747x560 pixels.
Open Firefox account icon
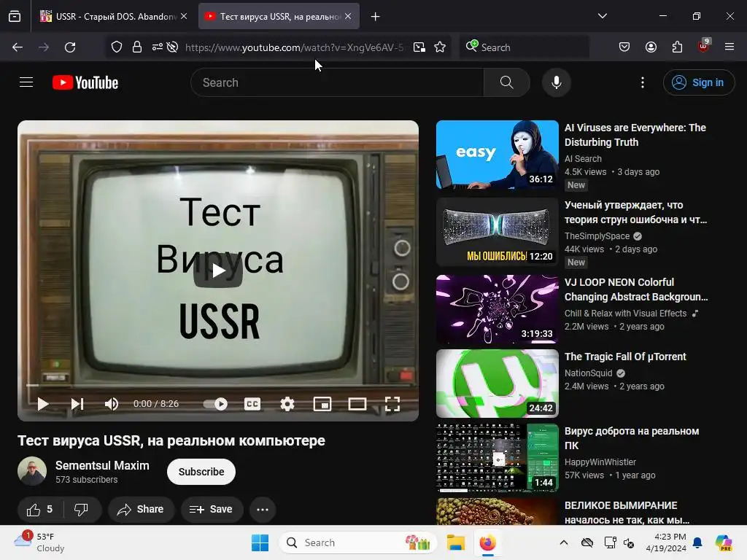(651, 47)
